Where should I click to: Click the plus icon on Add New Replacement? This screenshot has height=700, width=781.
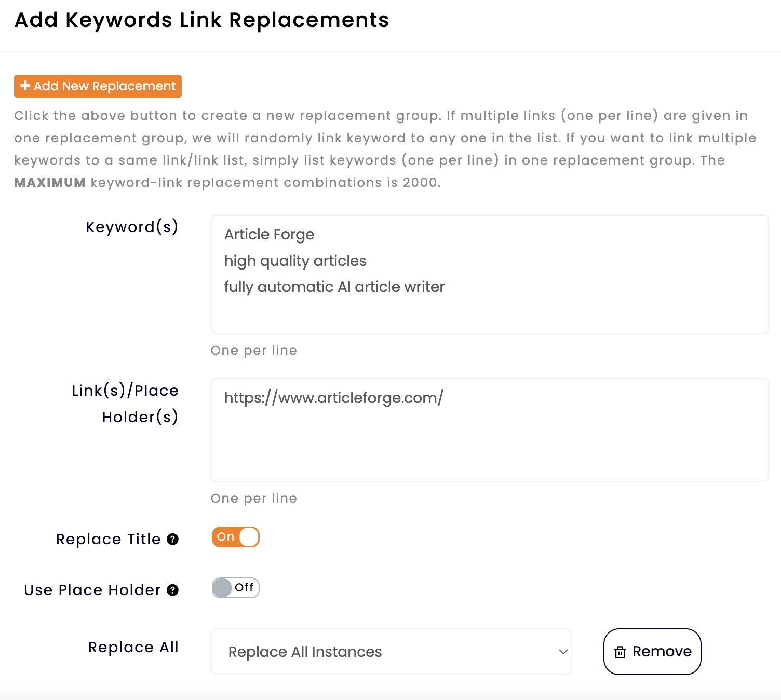25,86
